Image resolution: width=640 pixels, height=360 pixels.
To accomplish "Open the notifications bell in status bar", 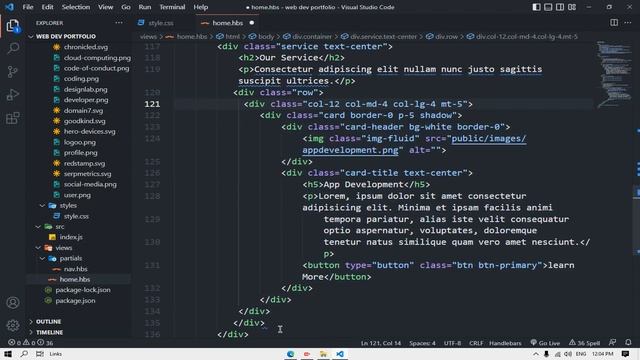I will click(x=628, y=343).
